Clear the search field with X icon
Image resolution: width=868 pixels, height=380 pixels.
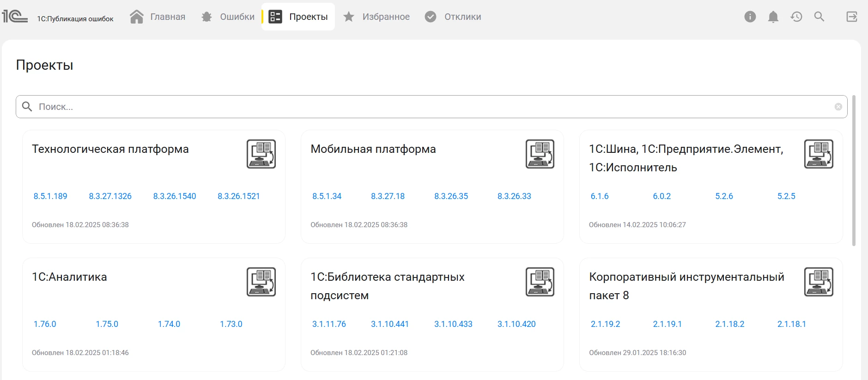coord(838,107)
